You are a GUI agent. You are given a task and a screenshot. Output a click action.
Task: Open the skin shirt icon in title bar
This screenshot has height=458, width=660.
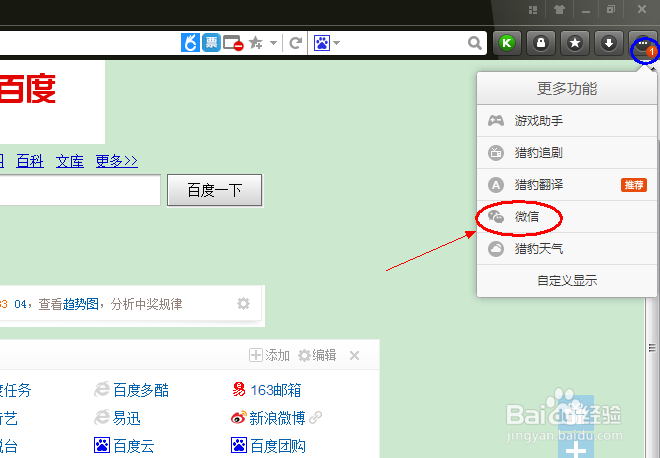tap(559, 9)
